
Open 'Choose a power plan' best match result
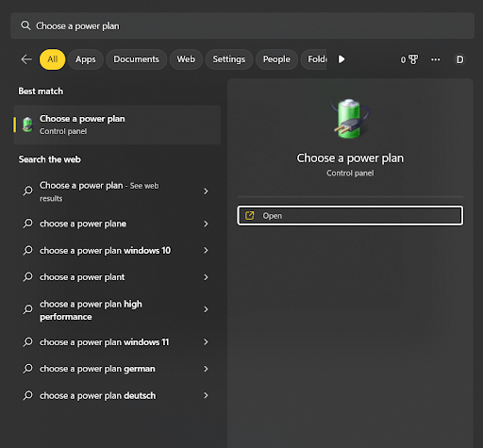[117, 124]
